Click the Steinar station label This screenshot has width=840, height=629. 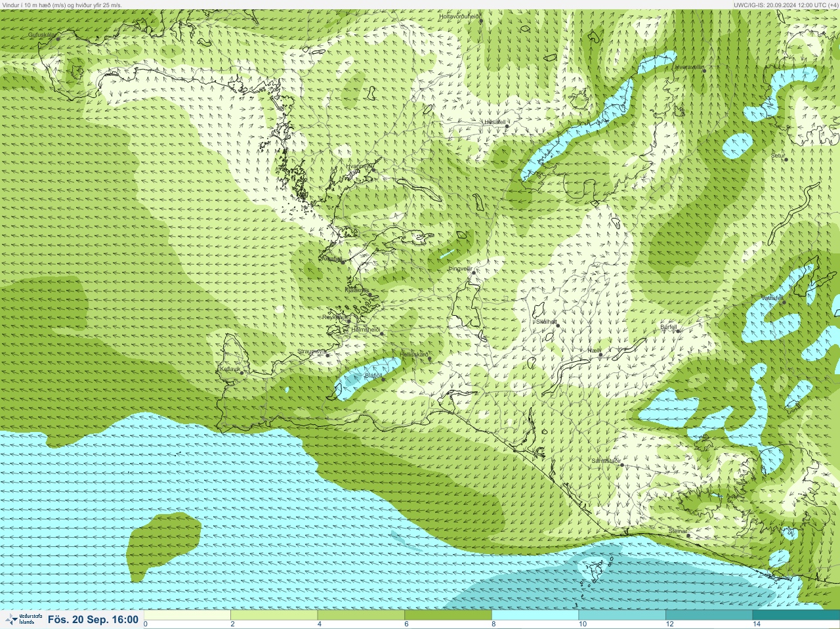[677, 531]
